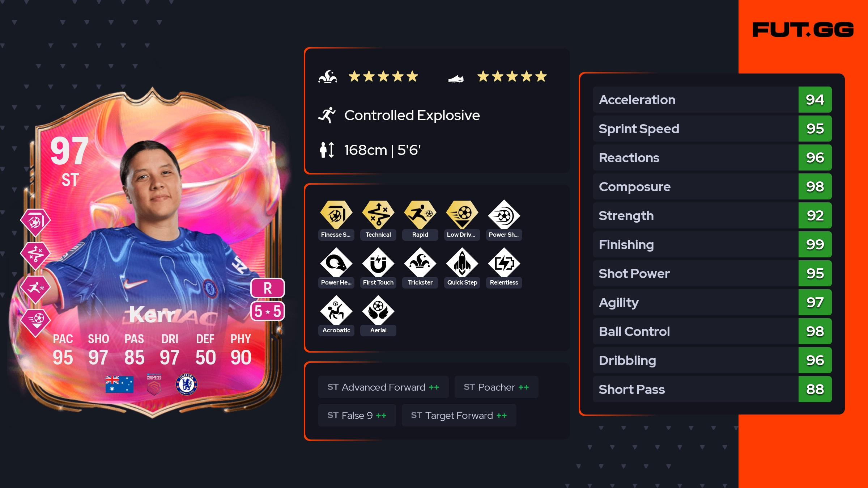Click the Power Shot playstyle icon

tap(504, 215)
